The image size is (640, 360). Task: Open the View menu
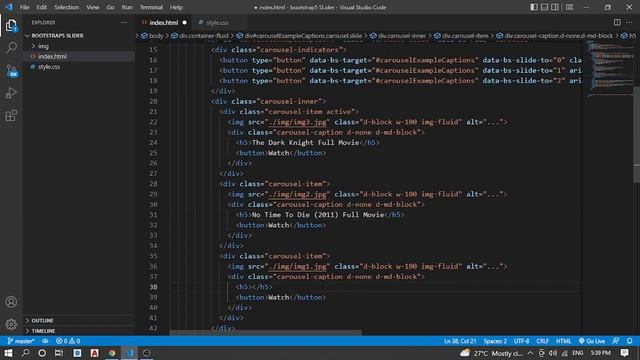93,7
